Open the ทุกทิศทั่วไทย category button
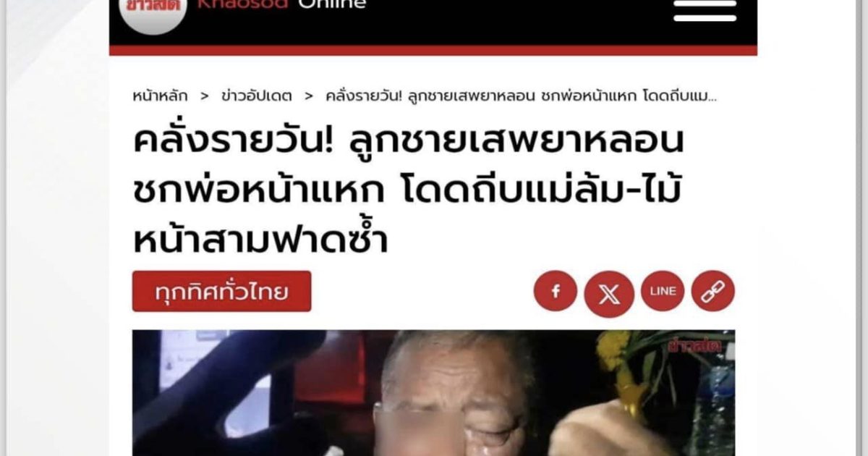 [221, 292]
